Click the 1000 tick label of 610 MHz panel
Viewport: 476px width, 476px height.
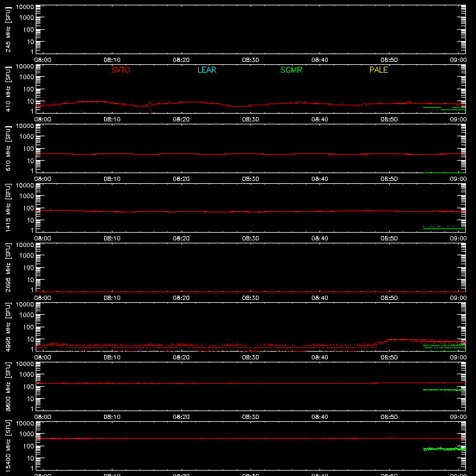click(x=27, y=137)
